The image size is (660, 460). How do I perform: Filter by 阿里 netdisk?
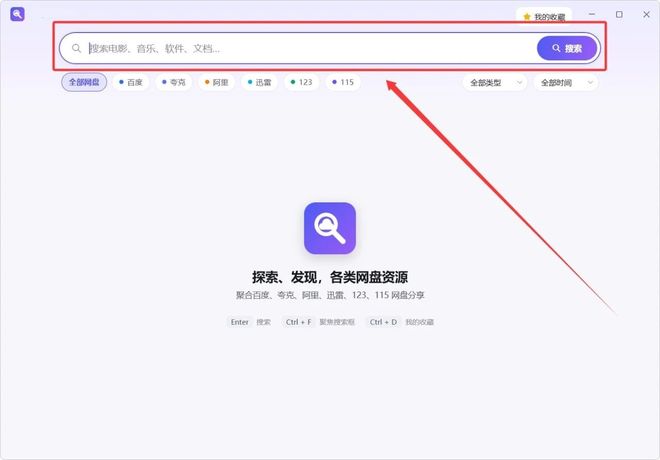tap(216, 82)
